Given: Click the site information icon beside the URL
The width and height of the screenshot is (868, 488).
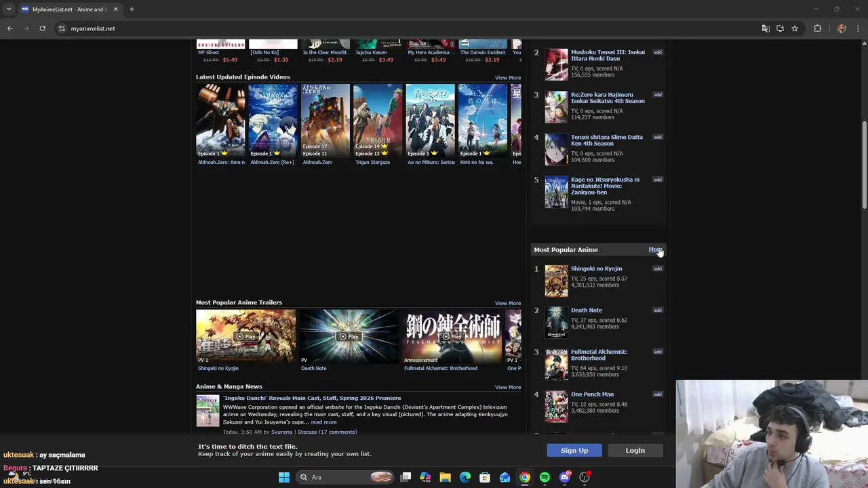Looking at the screenshot, I should tap(62, 28).
